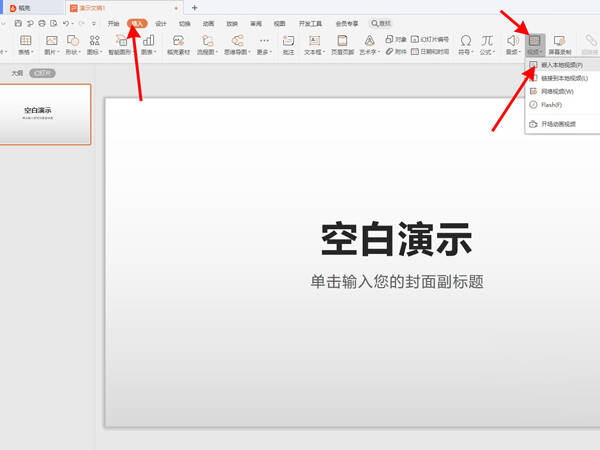This screenshot has width=600, height=450.
Task: Switch to the 开始 Home ribbon tab
Action: [113, 24]
